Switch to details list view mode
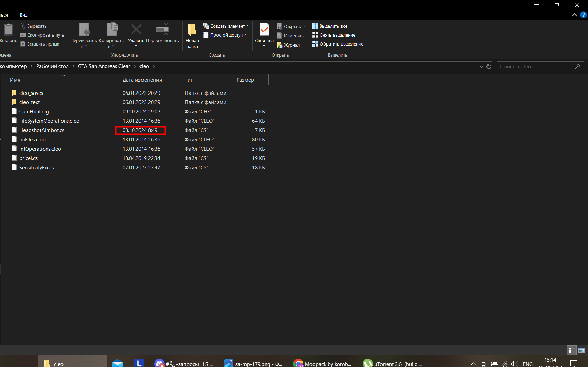Image resolution: width=588 pixels, height=367 pixels. click(x=572, y=350)
